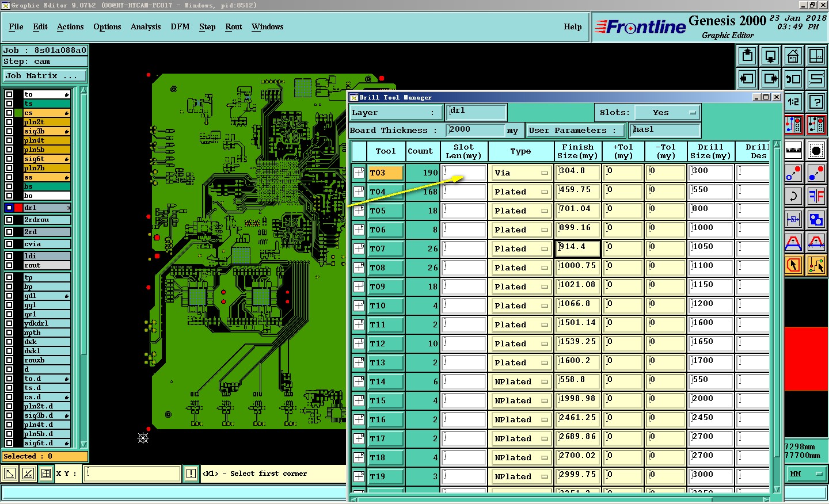Click the 1:2 zoom scale icon

pos(793,102)
